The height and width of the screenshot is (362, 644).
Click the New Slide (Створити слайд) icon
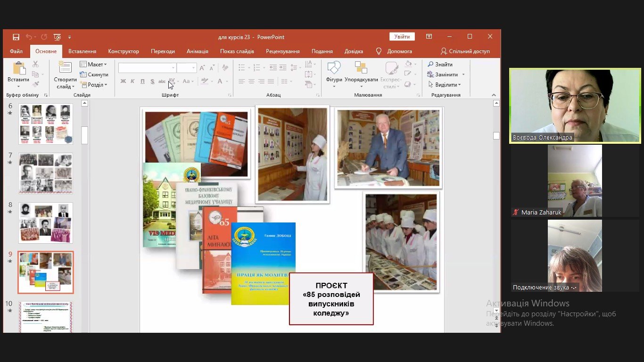click(x=65, y=68)
